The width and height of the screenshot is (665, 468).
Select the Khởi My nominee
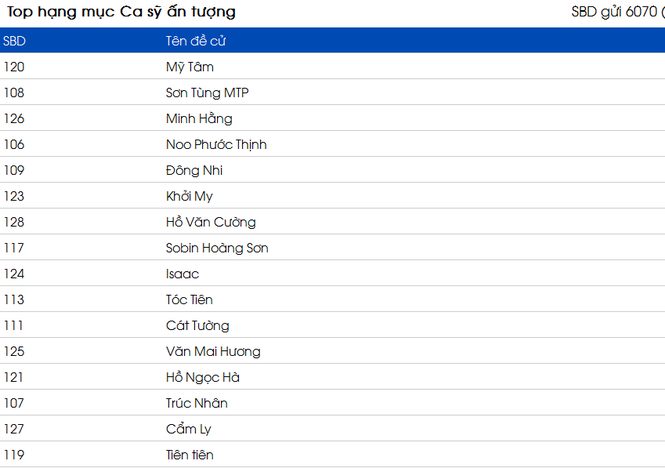click(x=189, y=196)
